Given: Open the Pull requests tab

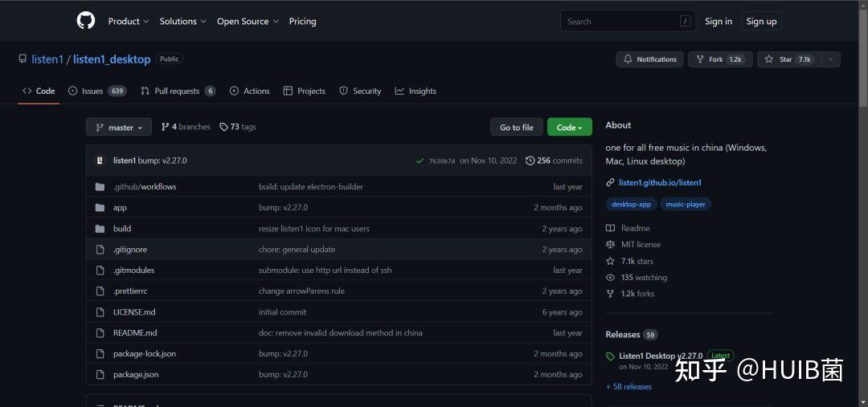Looking at the screenshot, I should (178, 92).
